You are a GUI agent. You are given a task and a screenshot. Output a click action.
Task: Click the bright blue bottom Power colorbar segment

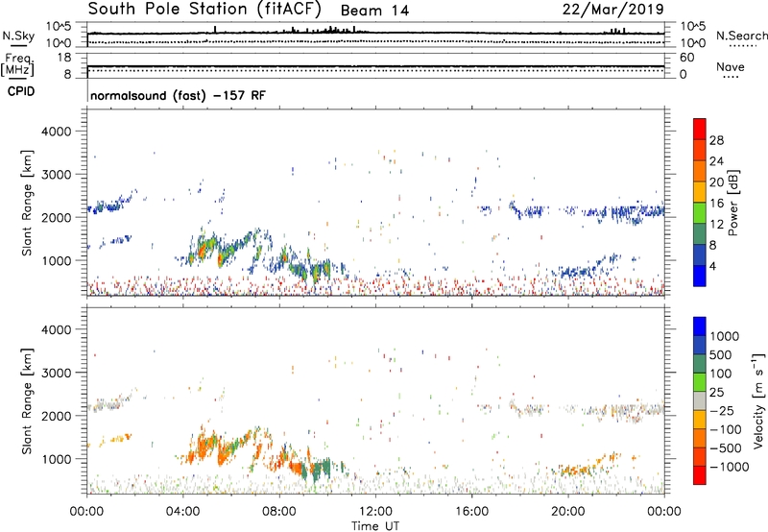[x=700, y=276]
